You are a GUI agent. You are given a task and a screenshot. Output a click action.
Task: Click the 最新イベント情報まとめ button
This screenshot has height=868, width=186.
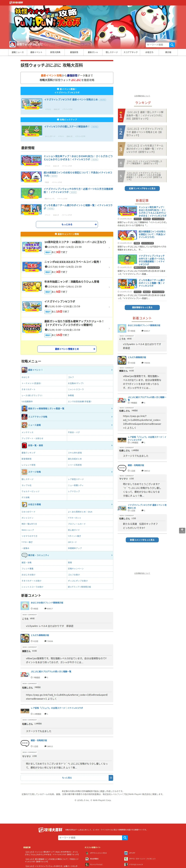click(67, 349)
